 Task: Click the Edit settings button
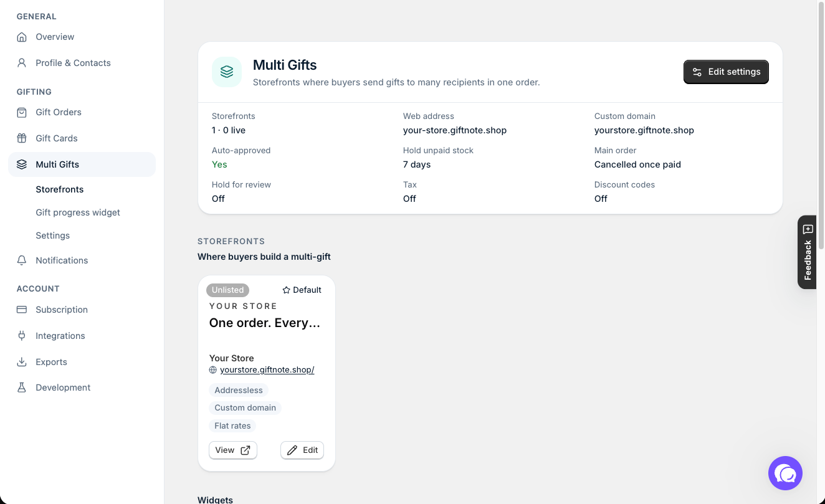726,72
